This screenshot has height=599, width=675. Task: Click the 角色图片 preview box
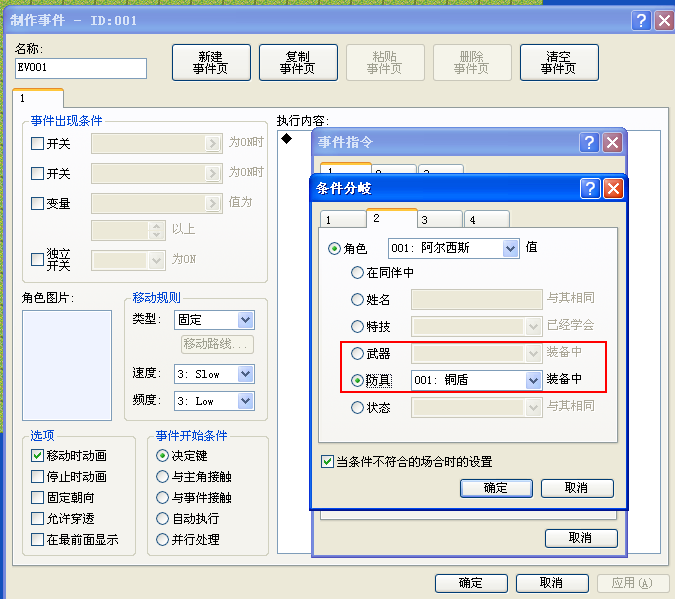click(67, 365)
